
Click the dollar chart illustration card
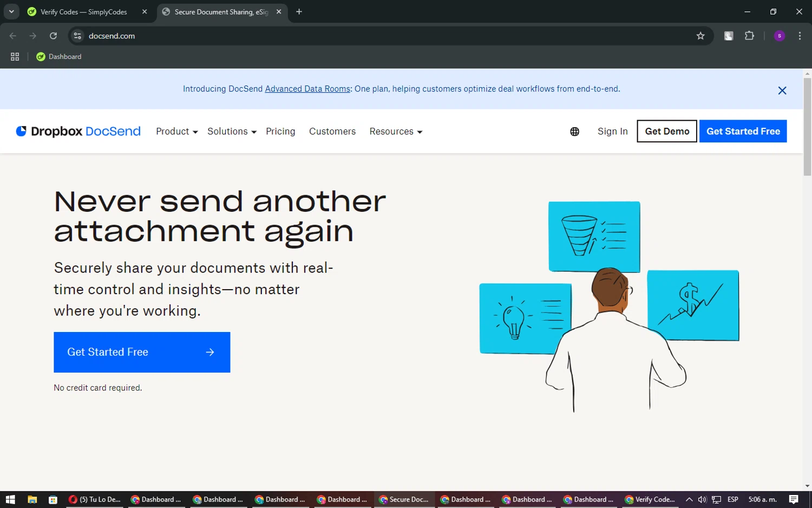(693, 305)
